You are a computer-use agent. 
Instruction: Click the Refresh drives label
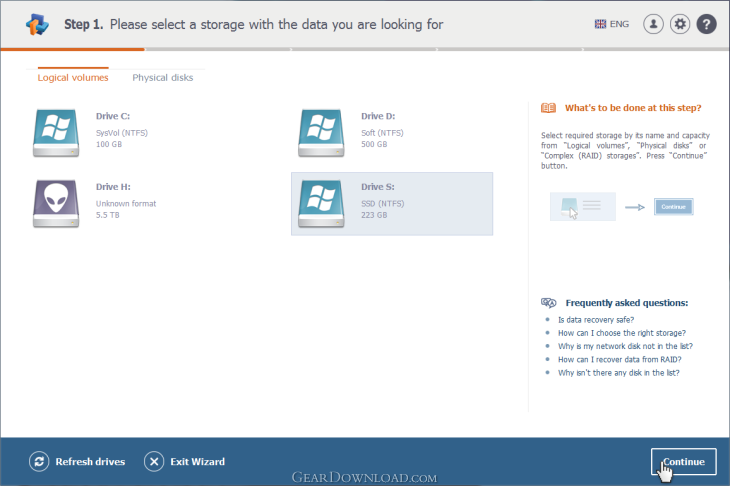tap(90, 461)
